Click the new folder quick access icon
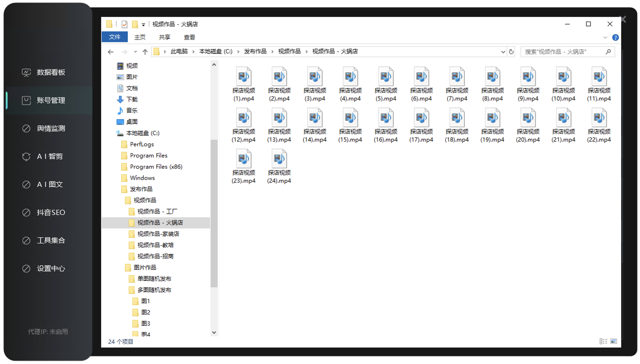This screenshot has width=640, height=364. [x=135, y=24]
